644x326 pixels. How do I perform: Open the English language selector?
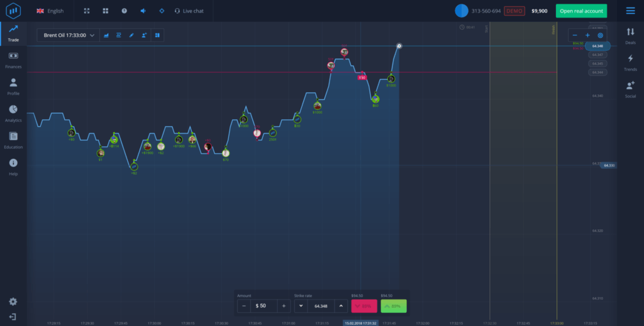coord(50,11)
